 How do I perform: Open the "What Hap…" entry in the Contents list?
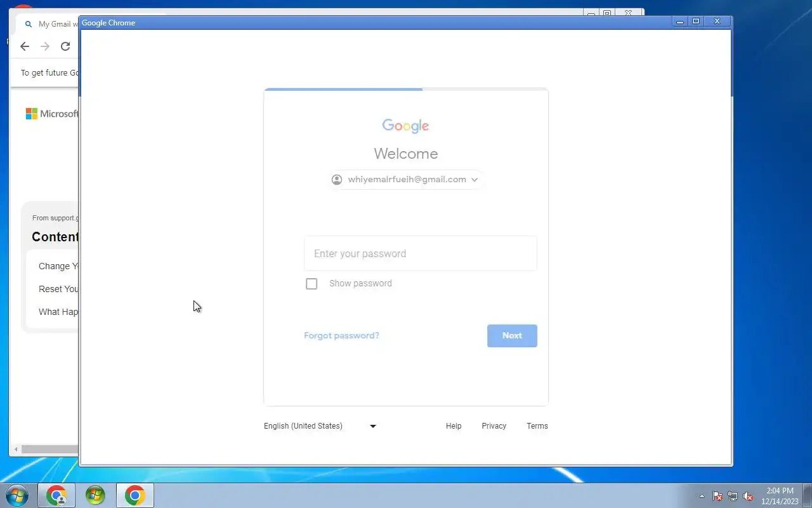click(58, 312)
